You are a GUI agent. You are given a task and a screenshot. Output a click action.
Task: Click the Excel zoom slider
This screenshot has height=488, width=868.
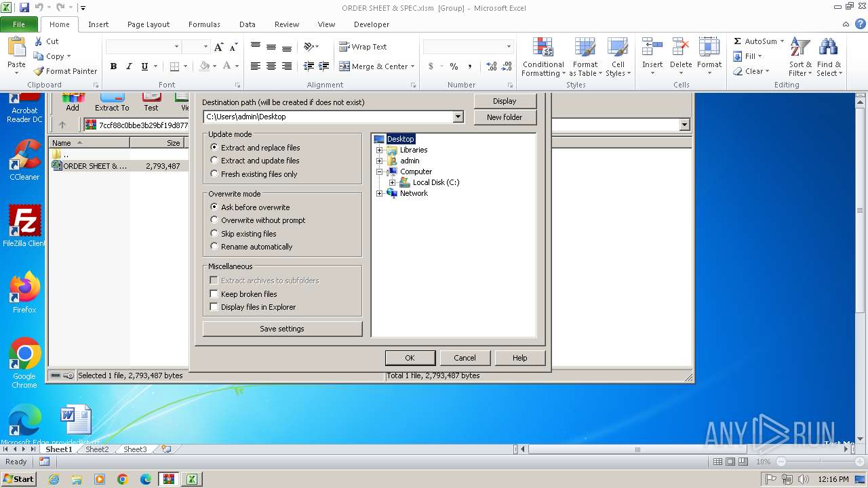820,462
